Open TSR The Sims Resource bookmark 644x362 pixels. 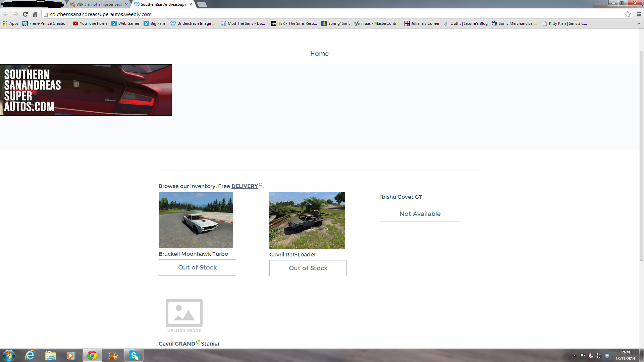point(294,23)
